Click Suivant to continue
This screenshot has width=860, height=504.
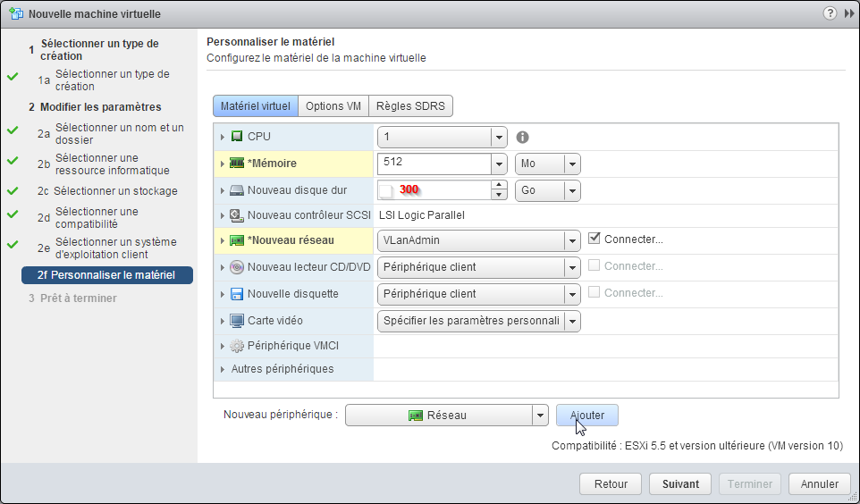coord(680,484)
